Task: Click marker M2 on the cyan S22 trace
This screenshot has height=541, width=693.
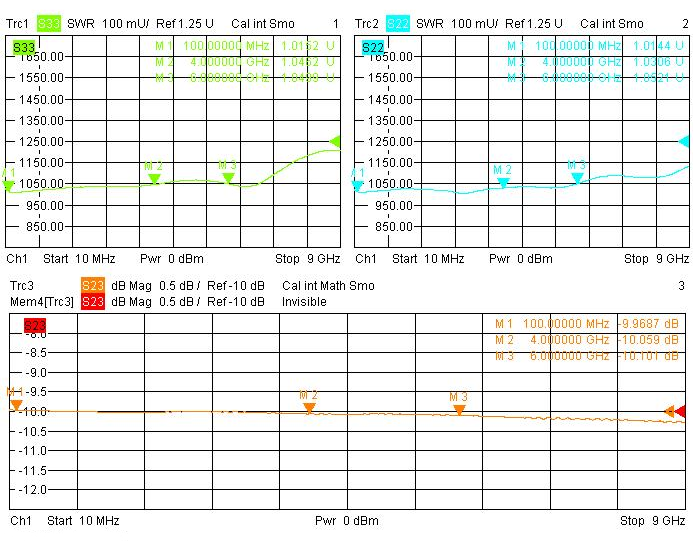Action: click(x=503, y=181)
